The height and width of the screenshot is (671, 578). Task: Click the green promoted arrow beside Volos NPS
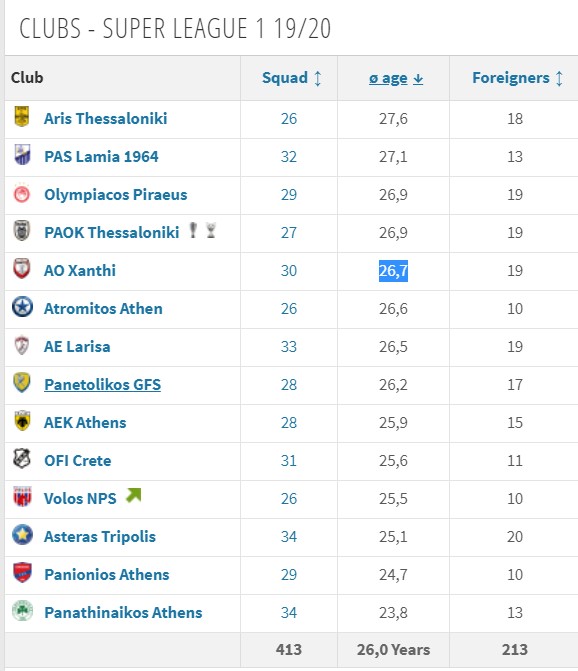[x=133, y=496]
